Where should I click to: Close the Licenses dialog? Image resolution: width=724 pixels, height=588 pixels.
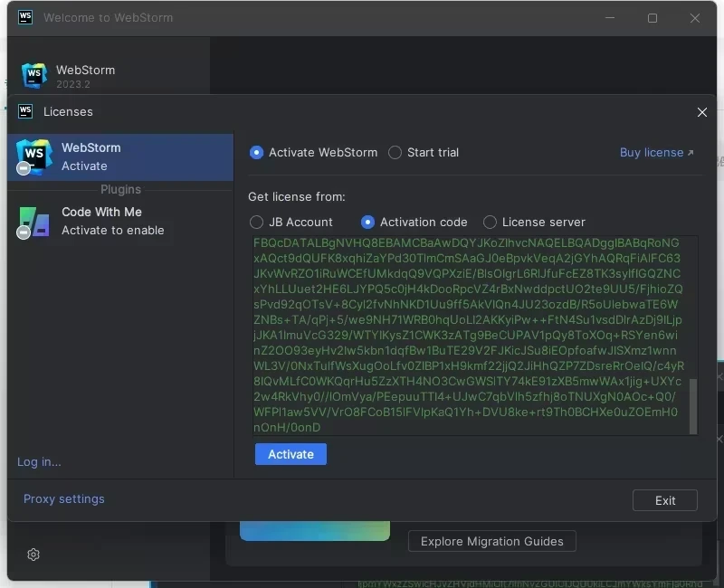point(702,112)
